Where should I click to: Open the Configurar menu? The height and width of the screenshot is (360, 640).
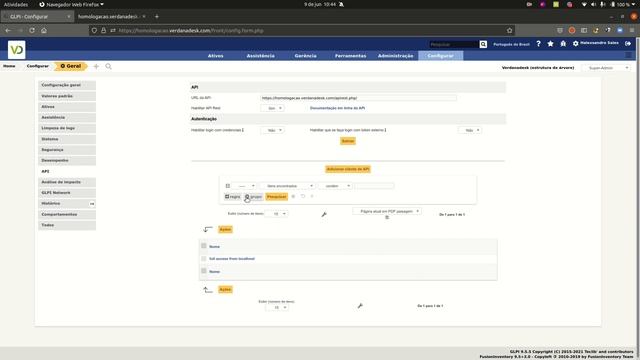pos(441,56)
